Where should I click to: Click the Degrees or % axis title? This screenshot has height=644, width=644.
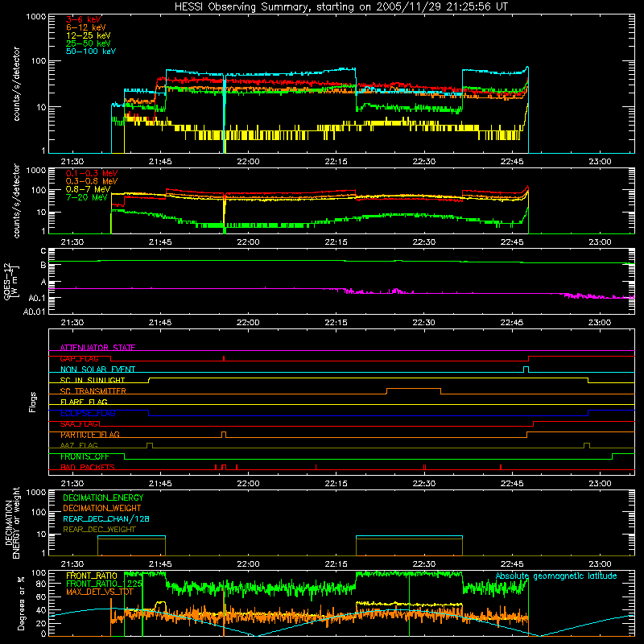click(21, 603)
